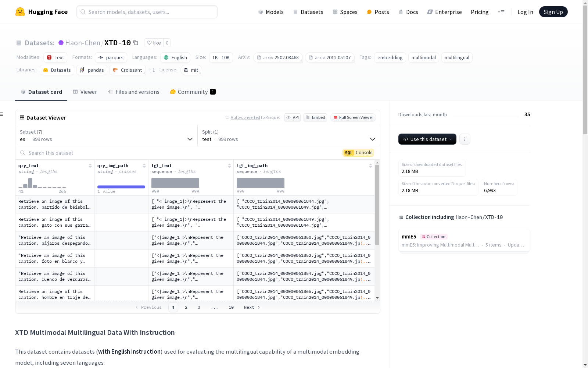This screenshot has width=588, height=368.
Task: Click the 'partido de béisbol' row cell
Action: coord(55,204)
